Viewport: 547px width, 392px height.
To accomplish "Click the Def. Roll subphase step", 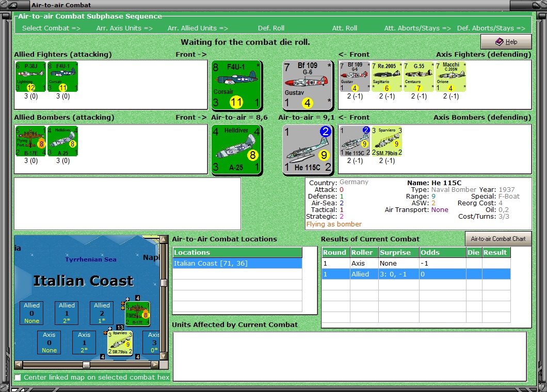I will pyautogui.click(x=271, y=28).
